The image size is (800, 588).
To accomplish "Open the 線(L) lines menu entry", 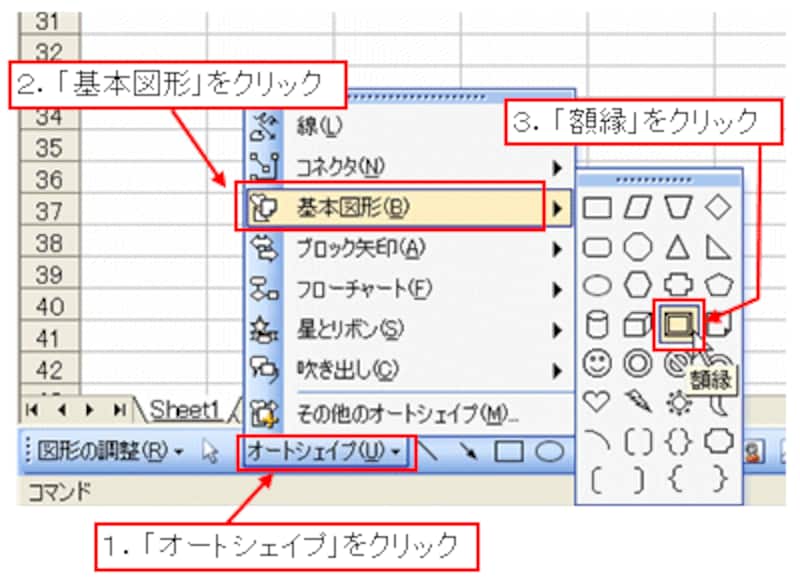I will 408,126.
